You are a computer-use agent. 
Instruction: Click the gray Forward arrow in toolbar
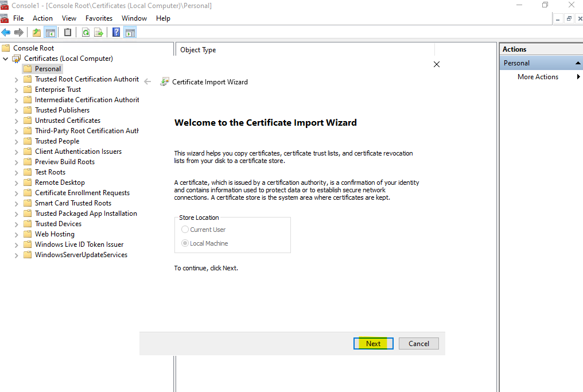click(19, 32)
